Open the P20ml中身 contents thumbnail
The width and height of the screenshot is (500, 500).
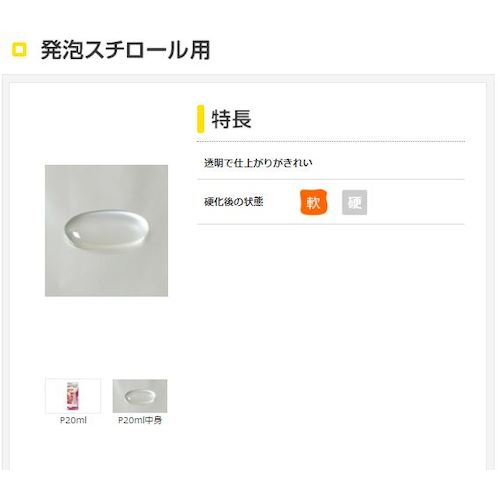(140, 396)
